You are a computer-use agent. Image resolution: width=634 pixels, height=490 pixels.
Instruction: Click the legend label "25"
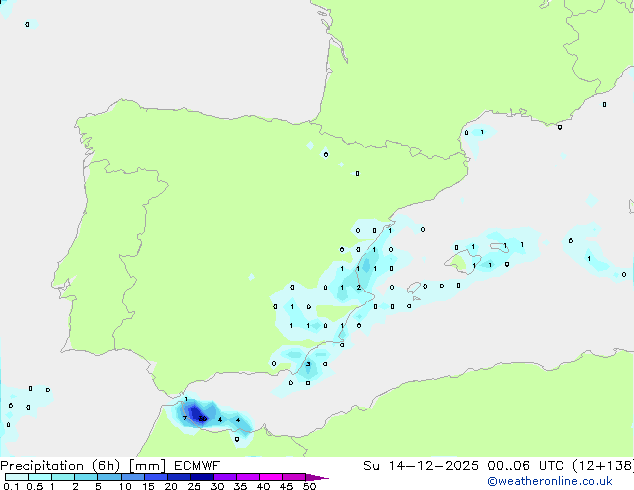pyautogui.click(x=194, y=486)
